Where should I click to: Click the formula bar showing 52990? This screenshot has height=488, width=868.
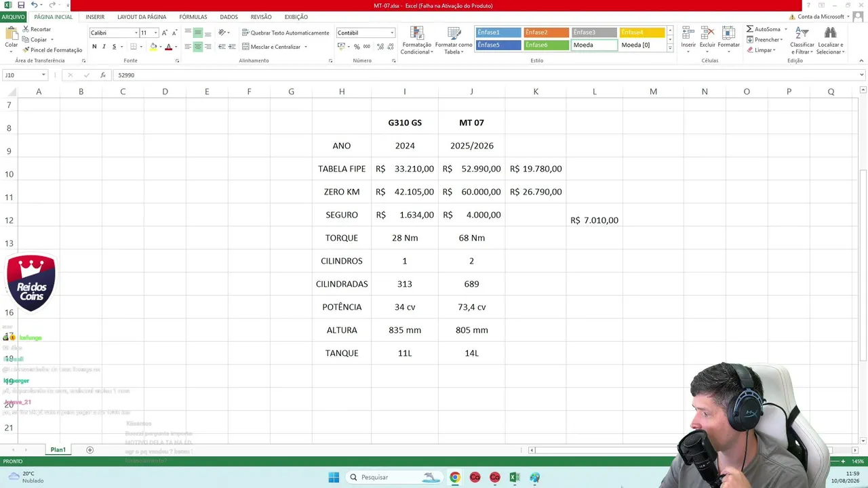pos(487,75)
